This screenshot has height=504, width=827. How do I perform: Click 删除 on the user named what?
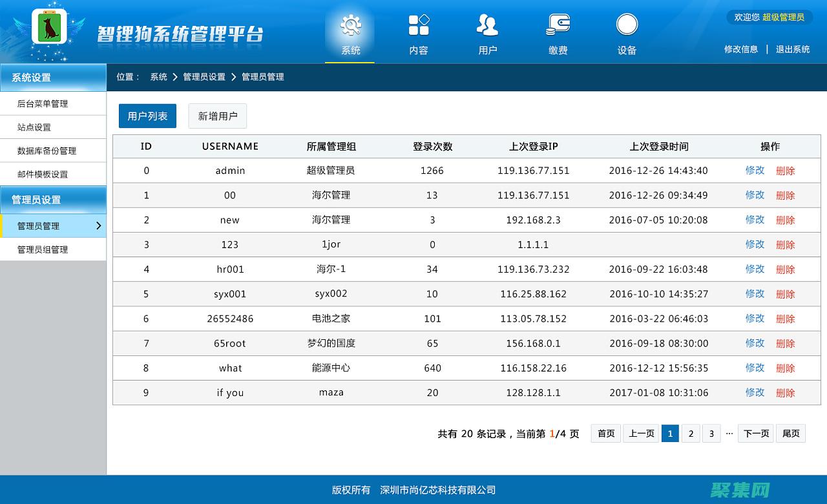[785, 368]
